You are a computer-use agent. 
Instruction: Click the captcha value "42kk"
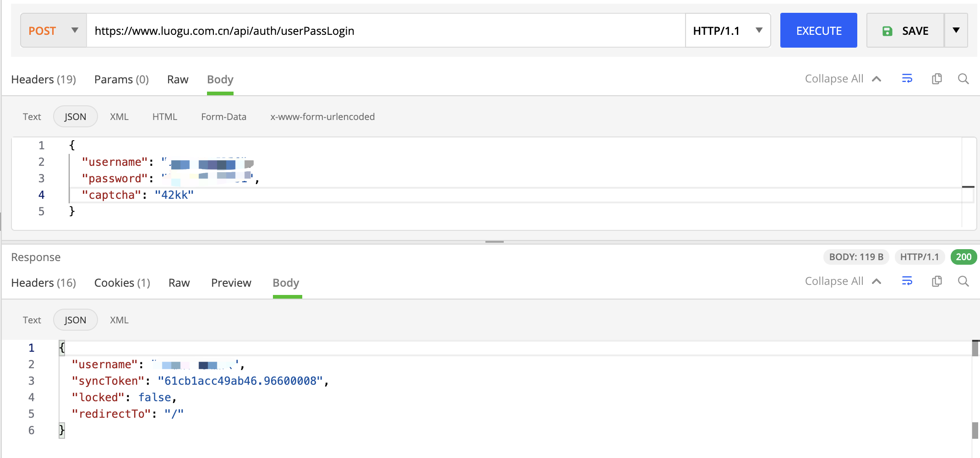(x=174, y=195)
